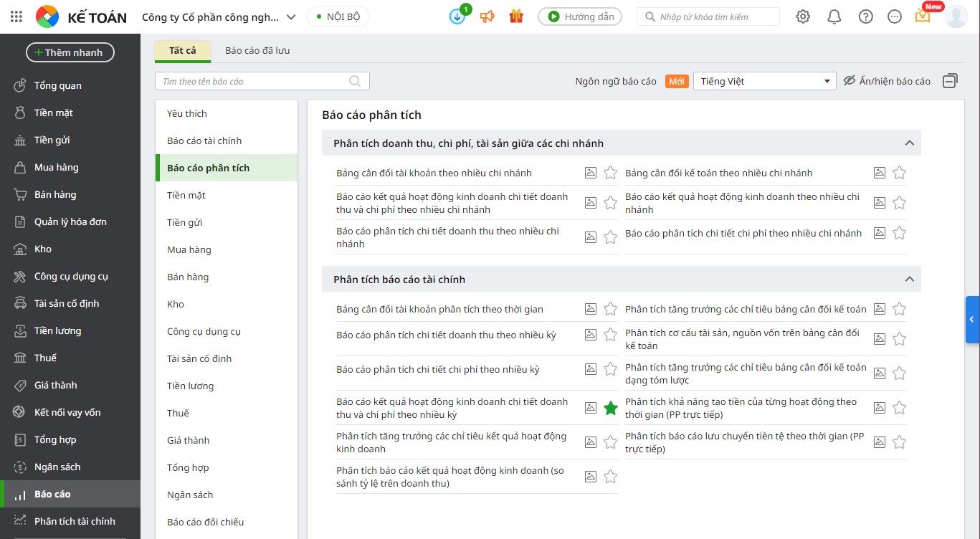Favorite Bảng cân đối tài khoản phân tích theo thời gian
980x539 pixels.
[610, 309]
